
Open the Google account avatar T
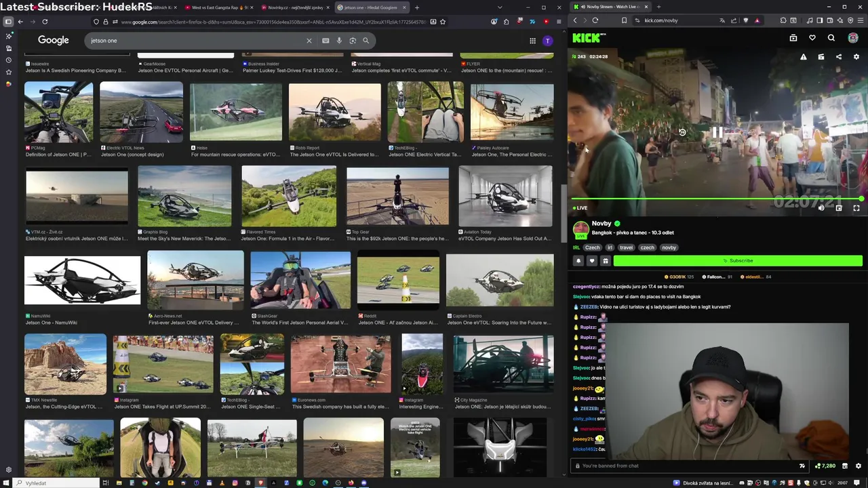point(547,41)
